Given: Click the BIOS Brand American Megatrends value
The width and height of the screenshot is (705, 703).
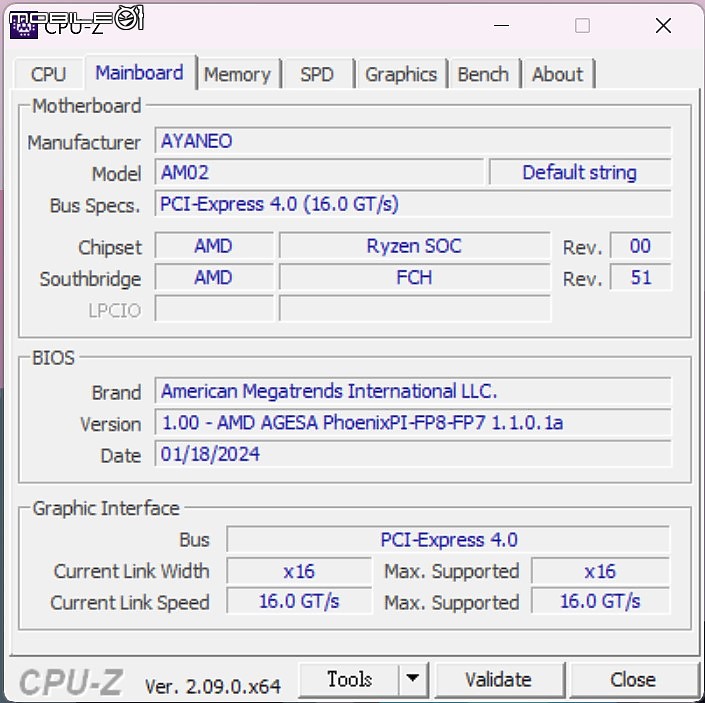Looking at the screenshot, I should pos(413,391).
